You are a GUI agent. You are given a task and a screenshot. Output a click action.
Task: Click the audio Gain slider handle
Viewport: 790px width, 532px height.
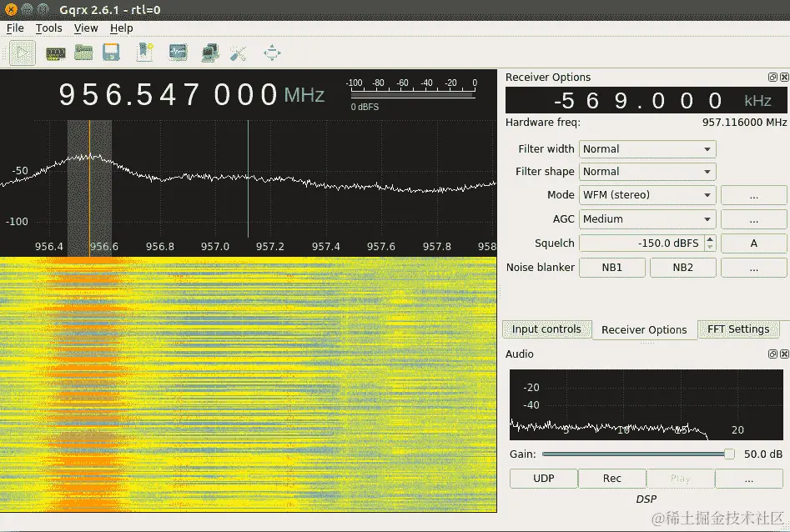pyautogui.click(x=729, y=454)
